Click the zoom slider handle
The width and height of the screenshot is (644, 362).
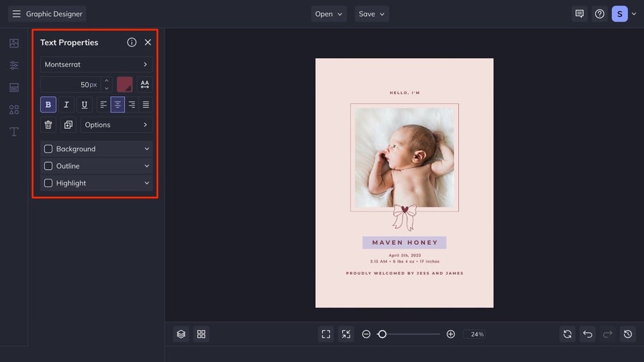click(x=382, y=334)
